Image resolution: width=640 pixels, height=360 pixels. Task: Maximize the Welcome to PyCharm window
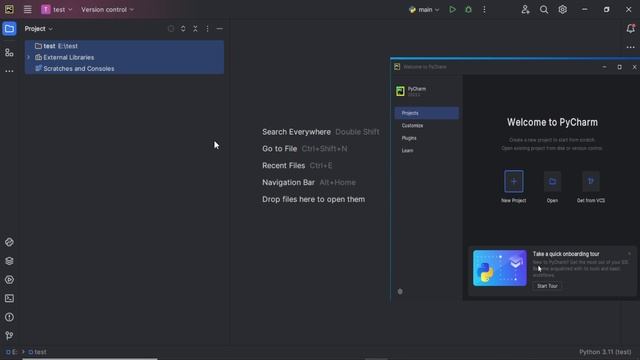click(x=619, y=67)
